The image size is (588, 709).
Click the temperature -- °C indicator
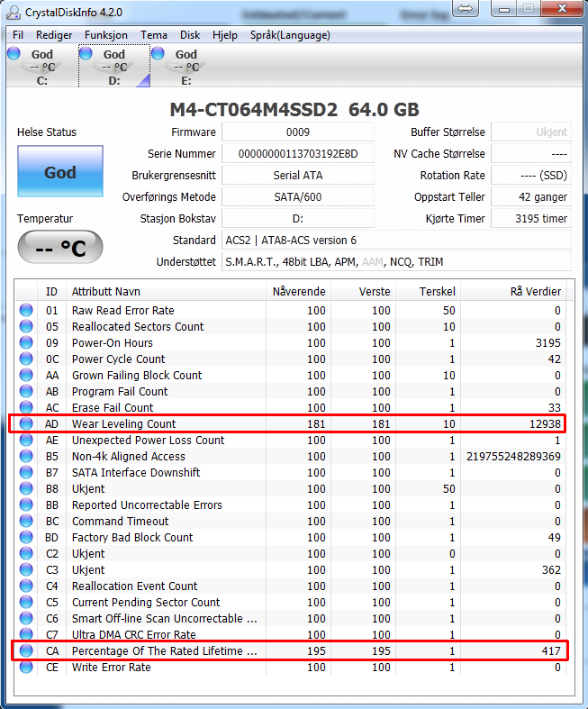click(x=60, y=248)
